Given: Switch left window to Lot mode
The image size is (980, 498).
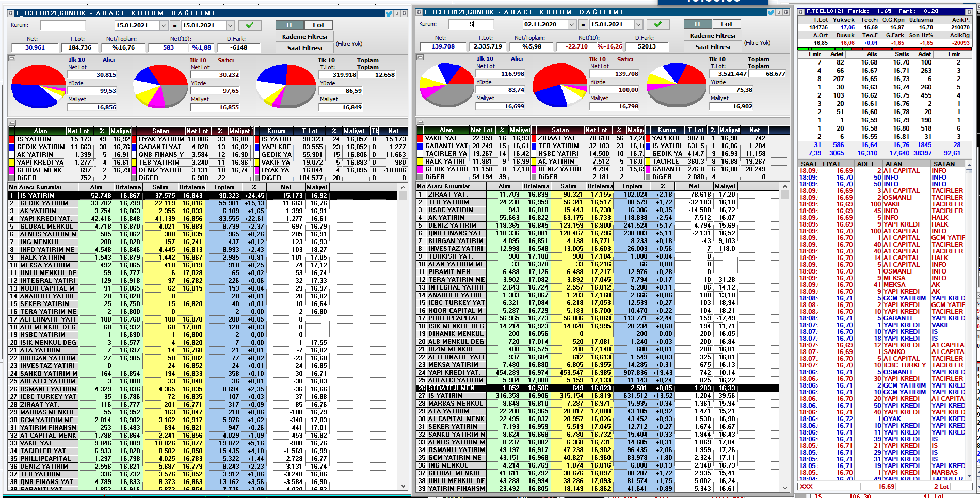Looking at the screenshot, I should point(318,25).
